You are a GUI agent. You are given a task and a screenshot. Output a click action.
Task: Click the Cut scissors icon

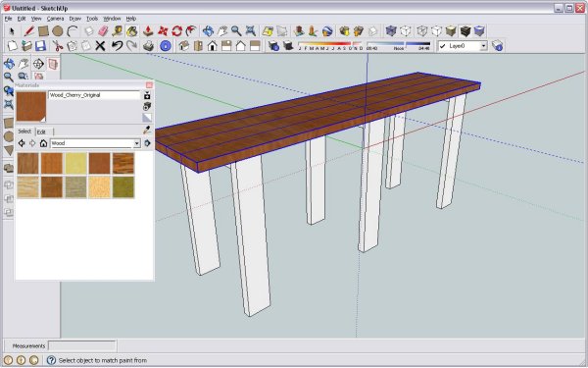pyautogui.click(x=58, y=46)
